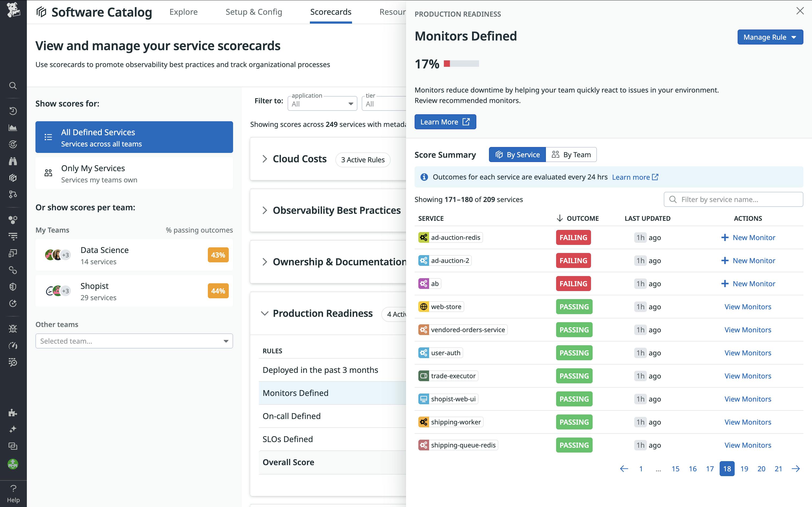This screenshot has height=507, width=812.
Task: Switch to the Scorecards tab
Action: [331, 12]
